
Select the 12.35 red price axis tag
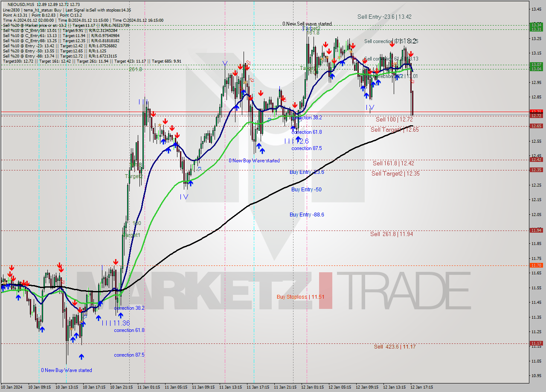point(536,170)
